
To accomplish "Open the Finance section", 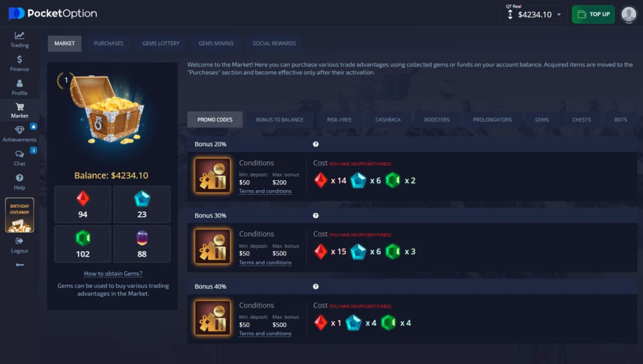I will [19, 64].
